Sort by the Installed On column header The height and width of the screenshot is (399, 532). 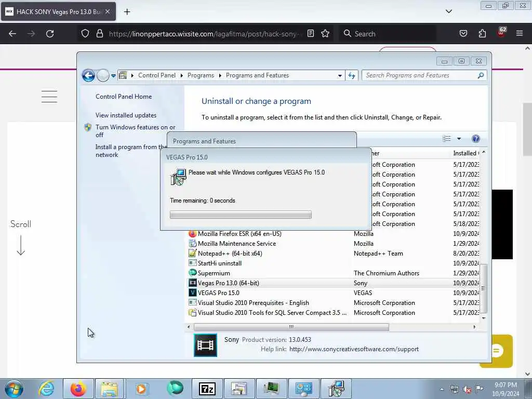coord(465,153)
